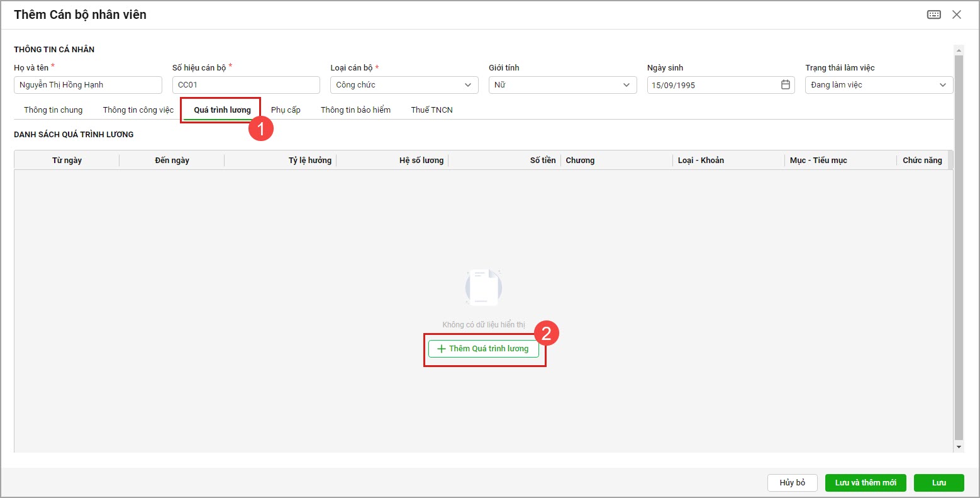The width and height of the screenshot is (980, 498).
Task: Close the Thêm Cán bộ nhân viên dialog
Action: tap(957, 14)
